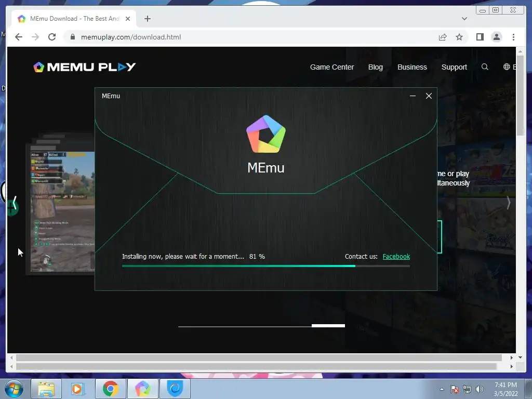Share this page via share icon
Viewport: 532px width, 399px height.
click(443, 37)
